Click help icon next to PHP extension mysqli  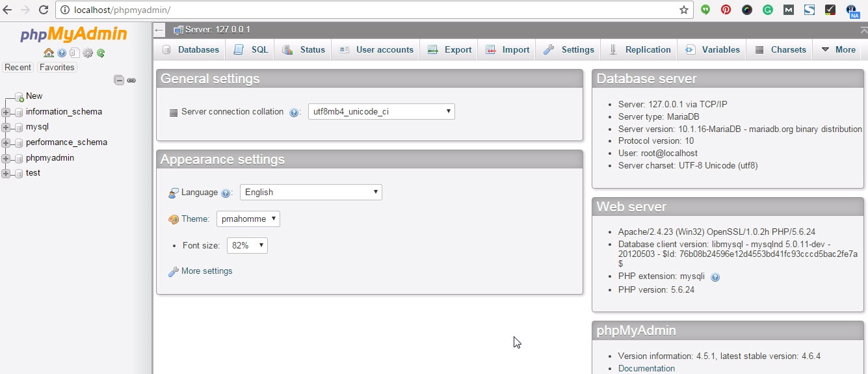click(715, 277)
